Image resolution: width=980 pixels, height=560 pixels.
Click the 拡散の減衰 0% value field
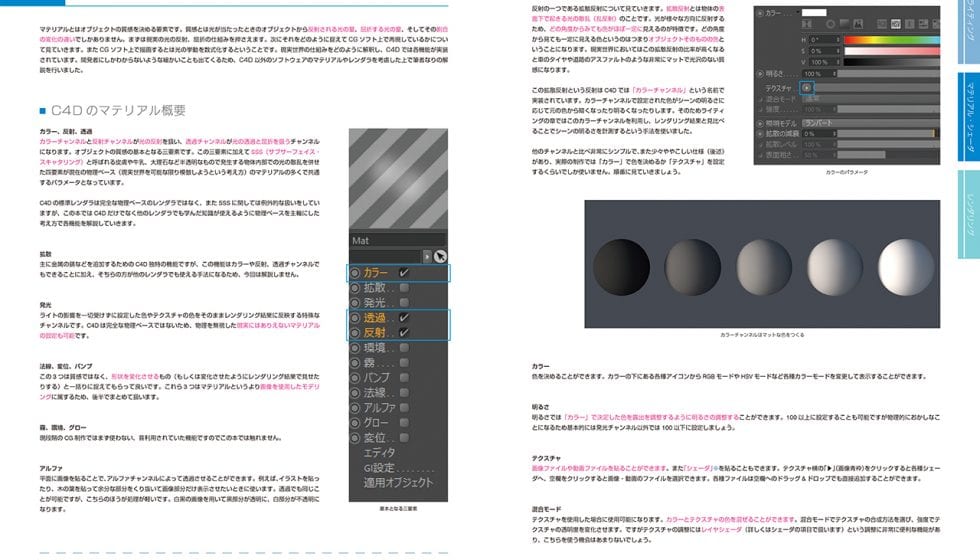(x=819, y=134)
